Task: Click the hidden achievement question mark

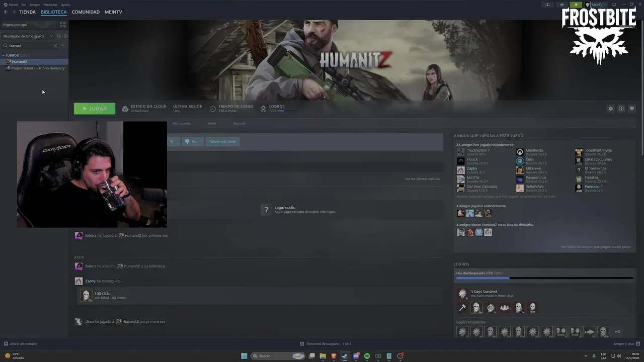Action: (267, 210)
